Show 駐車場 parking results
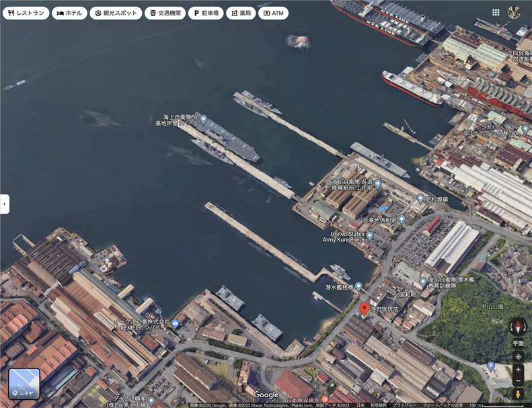The width and height of the screenshot is (532, 408). coord(206,13)
